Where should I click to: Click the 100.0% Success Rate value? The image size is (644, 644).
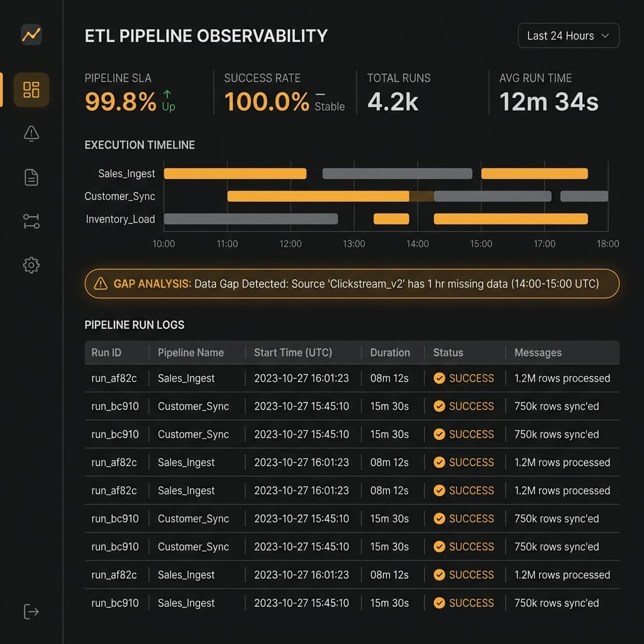pyautogui.click(x=267, y=101)
